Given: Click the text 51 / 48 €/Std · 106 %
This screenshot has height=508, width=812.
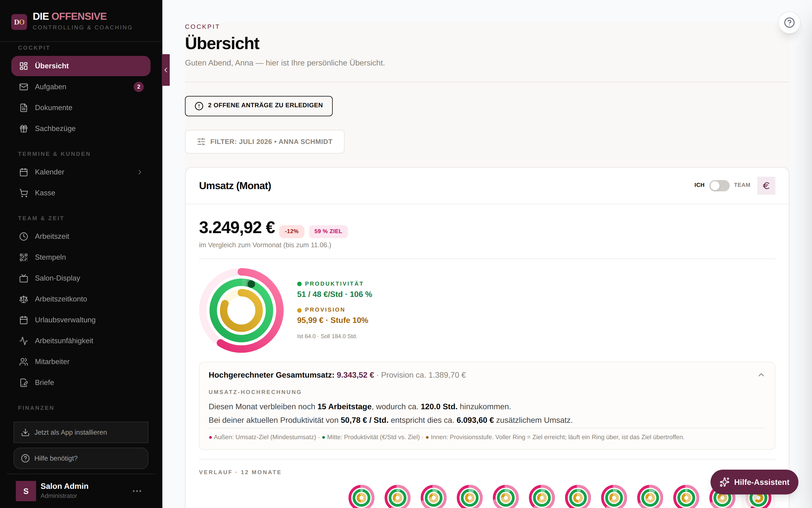Looking at the screenshot, I should [335, 294].
